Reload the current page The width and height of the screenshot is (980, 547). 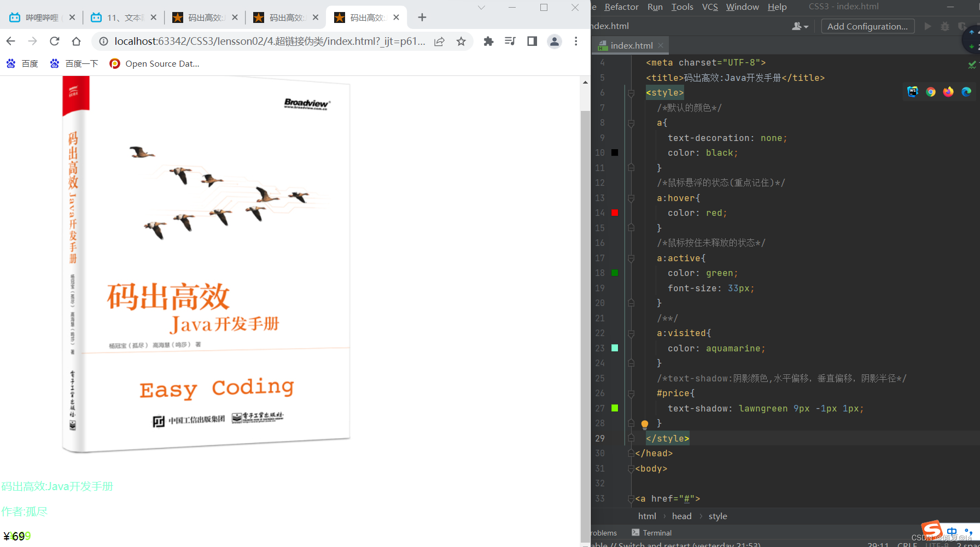pyautogui.click(x=54, y=42)
